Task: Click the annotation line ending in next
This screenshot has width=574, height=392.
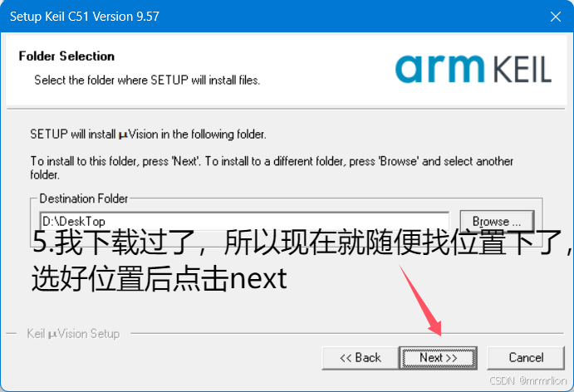Action: pos(159,278)
